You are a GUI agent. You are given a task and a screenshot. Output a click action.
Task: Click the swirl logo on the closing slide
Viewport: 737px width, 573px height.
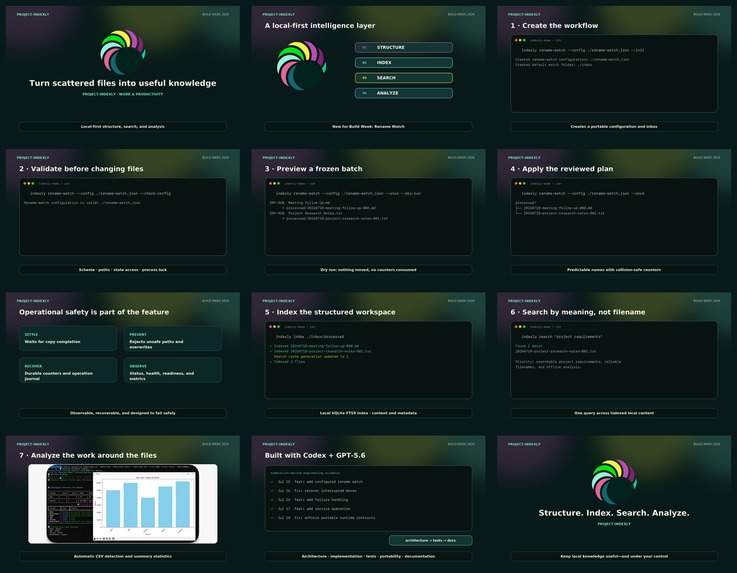614,482
